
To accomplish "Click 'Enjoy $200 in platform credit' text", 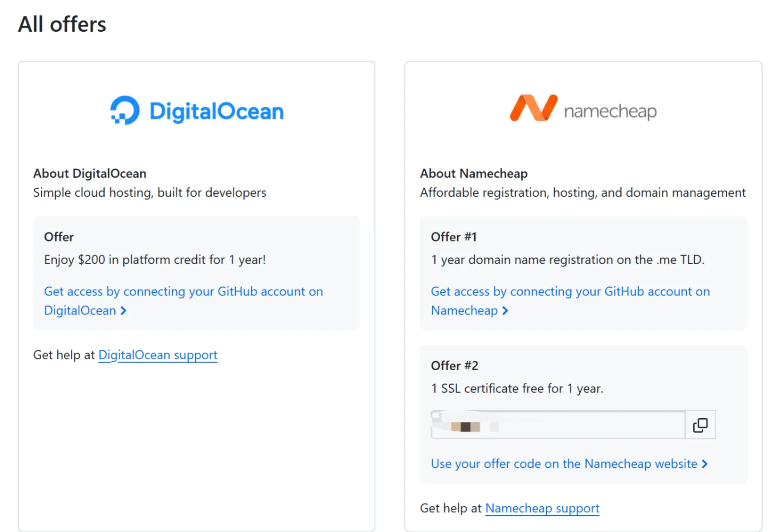I will tap(155, 260).
